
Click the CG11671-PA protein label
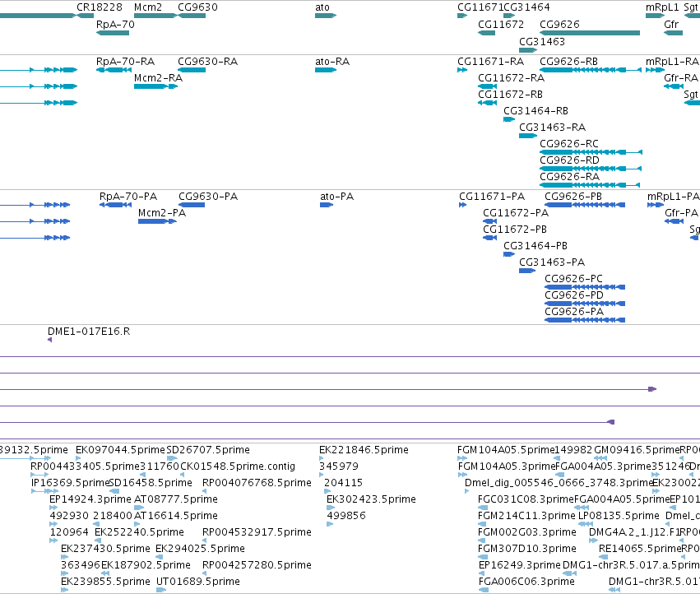point(492,197)
